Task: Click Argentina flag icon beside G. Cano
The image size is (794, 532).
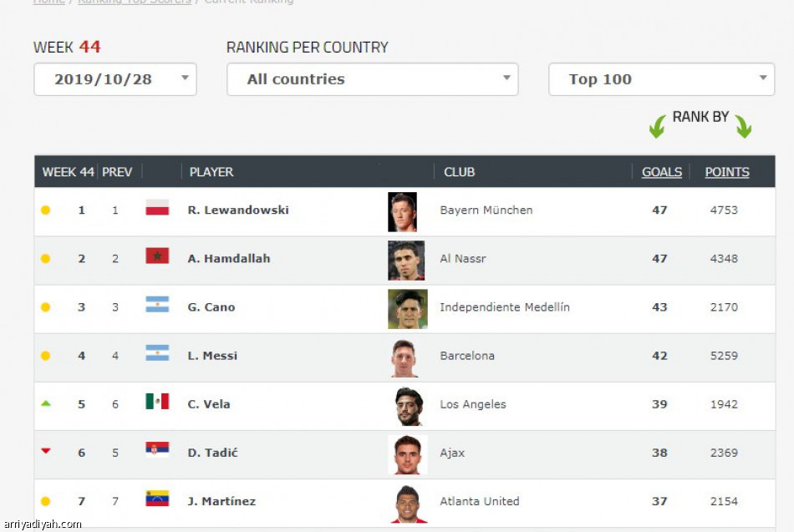Action: pyautogui.click(x=157, y=305)
